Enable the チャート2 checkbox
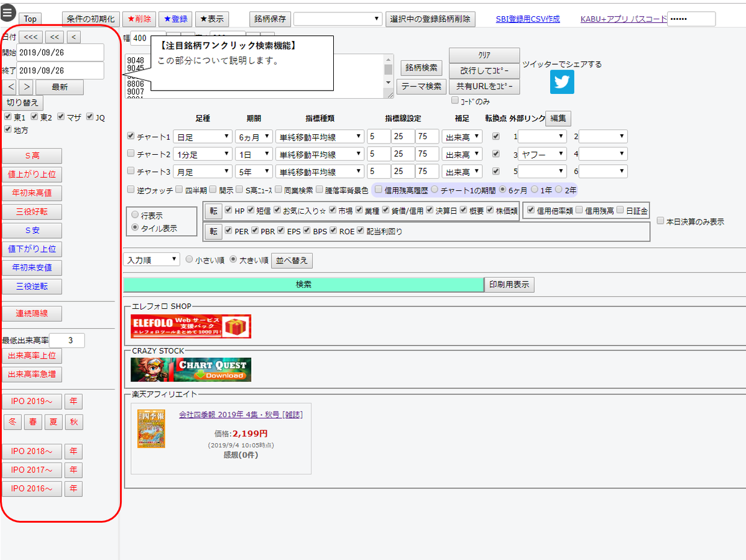 [x=131, y=153]
